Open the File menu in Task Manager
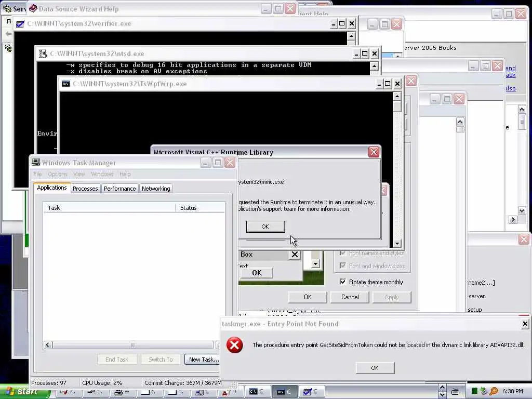 37,174
